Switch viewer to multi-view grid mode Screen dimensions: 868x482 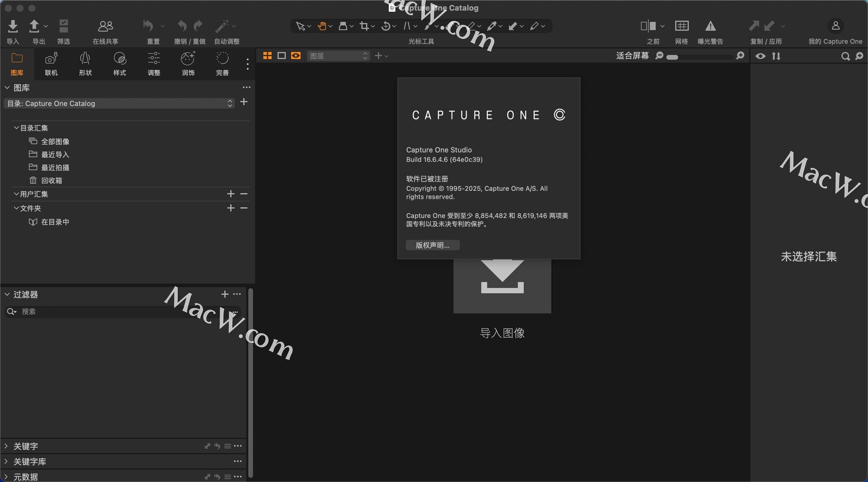(x=267, y=56)
